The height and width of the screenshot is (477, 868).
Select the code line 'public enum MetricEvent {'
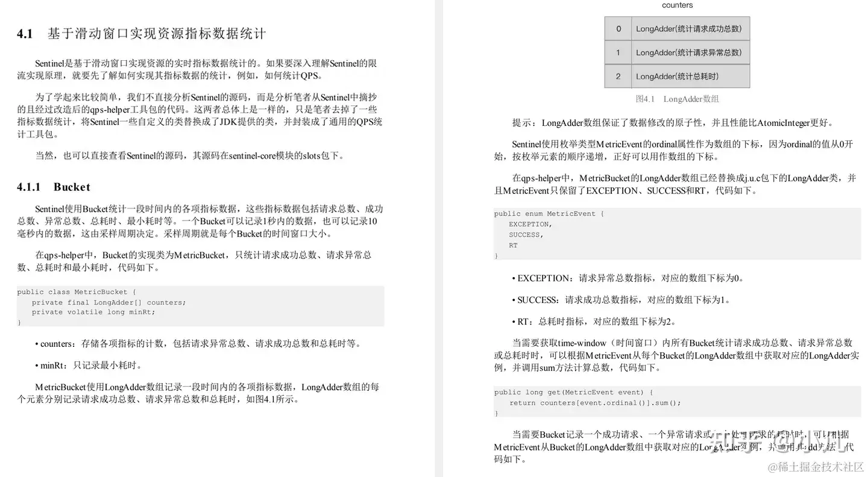549,214
